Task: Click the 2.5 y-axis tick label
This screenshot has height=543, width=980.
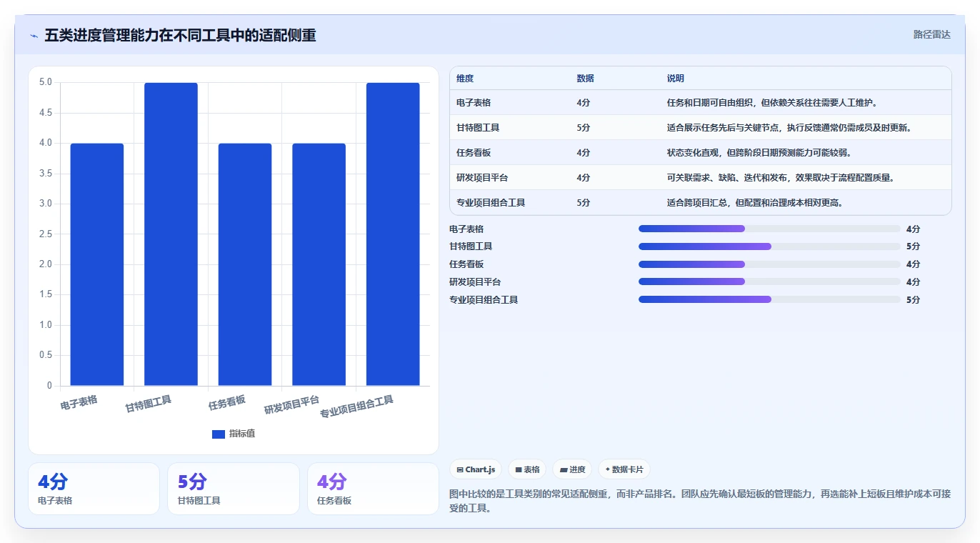Action: pos(46,234)
